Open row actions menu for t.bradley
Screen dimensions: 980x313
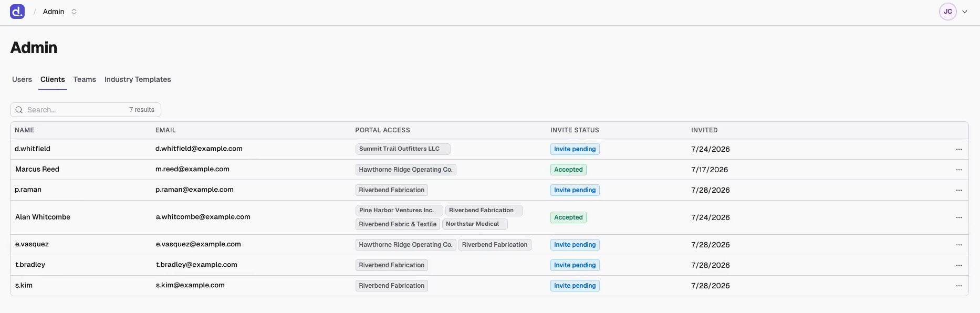(x=959, y=265)
